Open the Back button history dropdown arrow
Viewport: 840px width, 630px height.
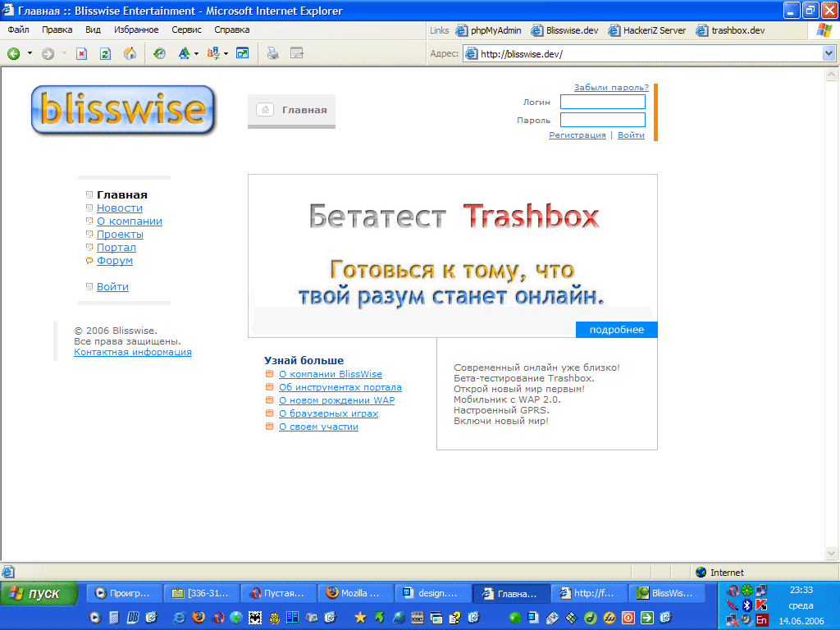pos(30,53)
